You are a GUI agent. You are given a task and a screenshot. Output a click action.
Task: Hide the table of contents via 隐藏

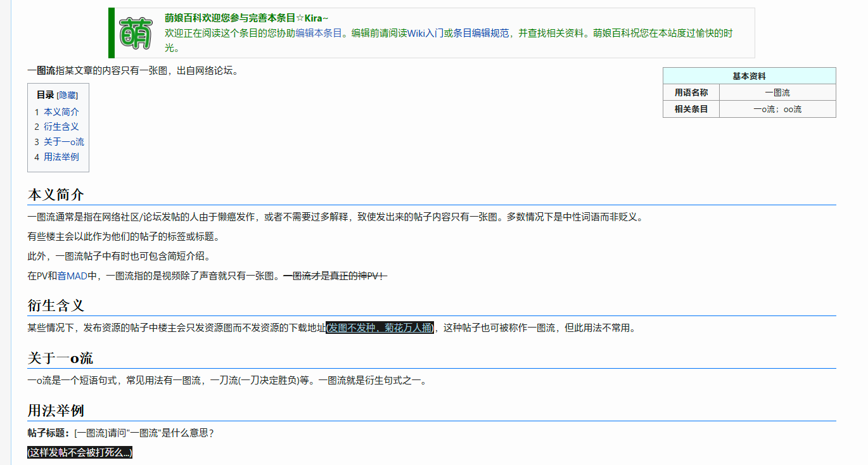click(67, 95)
